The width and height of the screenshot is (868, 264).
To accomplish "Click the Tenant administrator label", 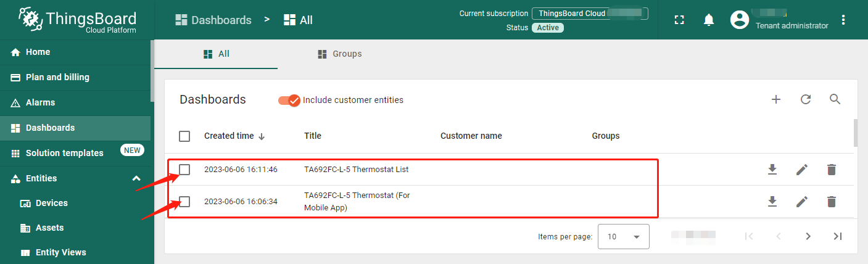I will tap(792, 26).
